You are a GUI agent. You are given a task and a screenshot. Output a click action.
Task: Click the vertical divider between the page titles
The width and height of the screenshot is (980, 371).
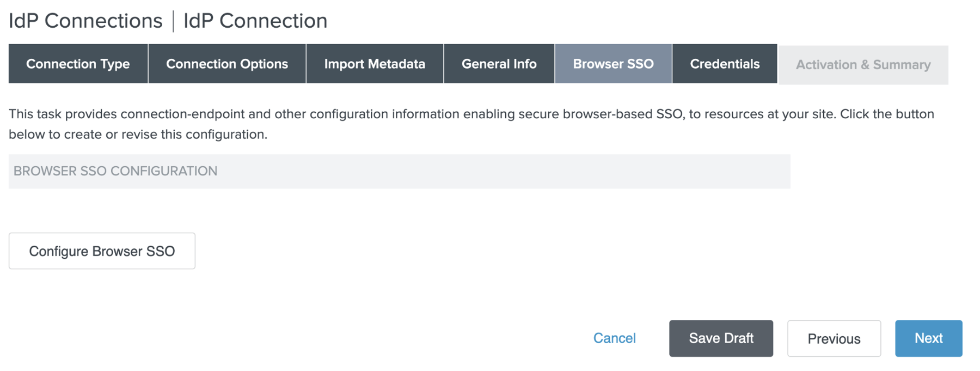point(173,21)
